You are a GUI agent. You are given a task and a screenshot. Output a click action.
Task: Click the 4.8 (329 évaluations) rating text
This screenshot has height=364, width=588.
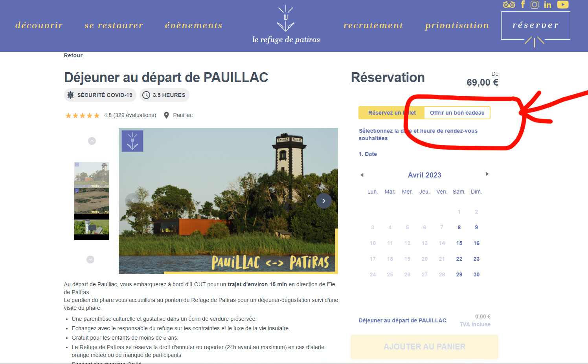[130, 115]
